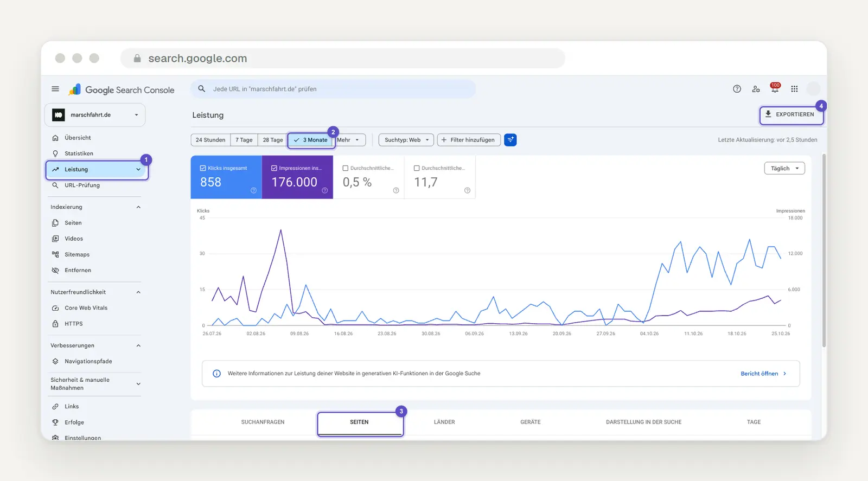The image size is (868, 481).
Task: Enable the 11,7 average position metric
Action: coord(440,177)
